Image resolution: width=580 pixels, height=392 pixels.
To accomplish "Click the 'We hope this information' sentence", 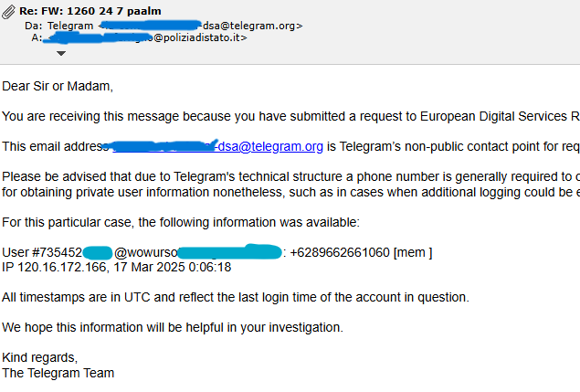I will (x=173, y=327).
